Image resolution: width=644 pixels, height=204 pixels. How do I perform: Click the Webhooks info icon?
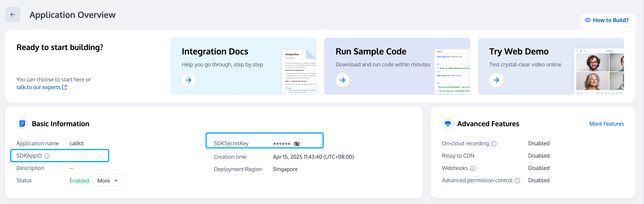point(473,168)
